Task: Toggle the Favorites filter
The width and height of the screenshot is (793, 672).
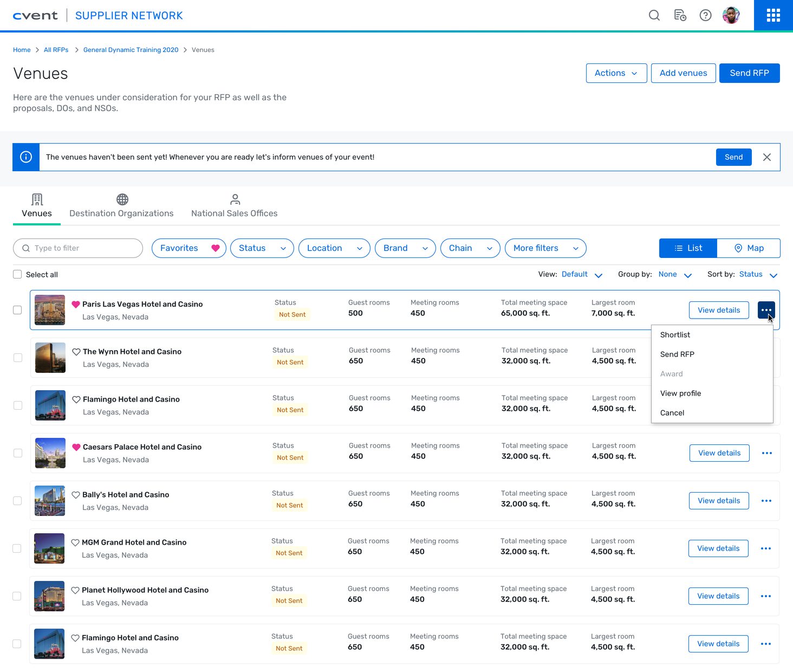Action: 189,248
